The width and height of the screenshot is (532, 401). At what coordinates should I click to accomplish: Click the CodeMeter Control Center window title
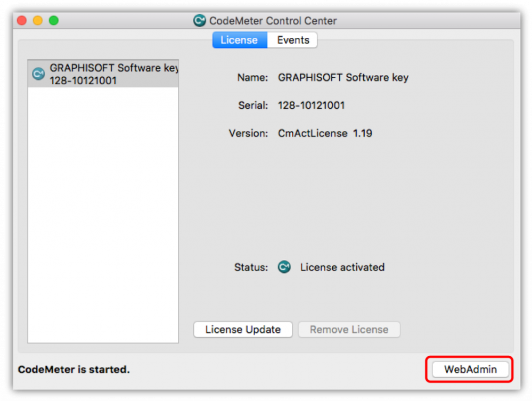(x=273, y=21)
